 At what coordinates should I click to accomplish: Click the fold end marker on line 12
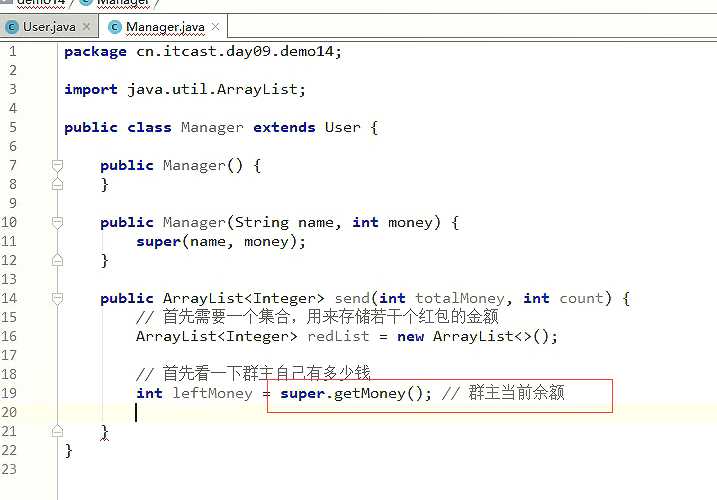point(57,260)
